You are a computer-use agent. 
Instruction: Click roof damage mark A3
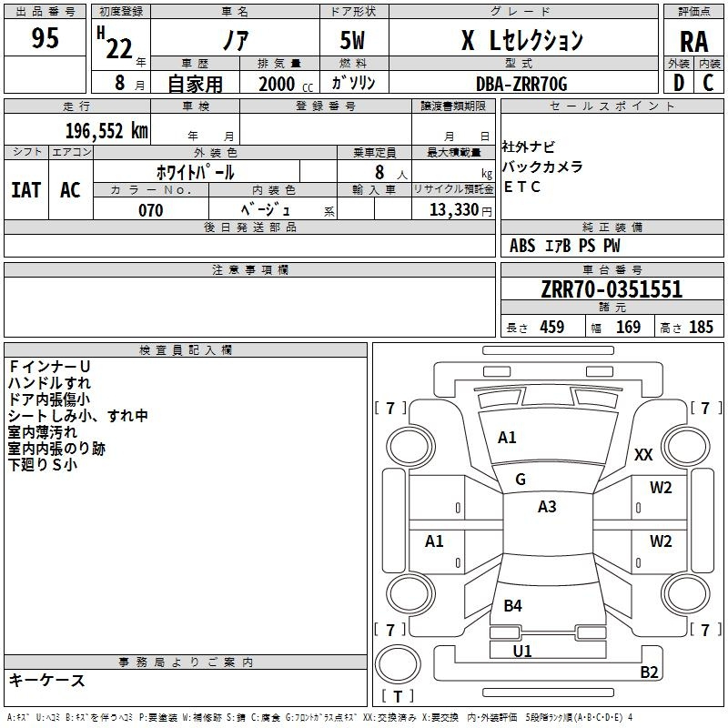[x=547, y=507]
